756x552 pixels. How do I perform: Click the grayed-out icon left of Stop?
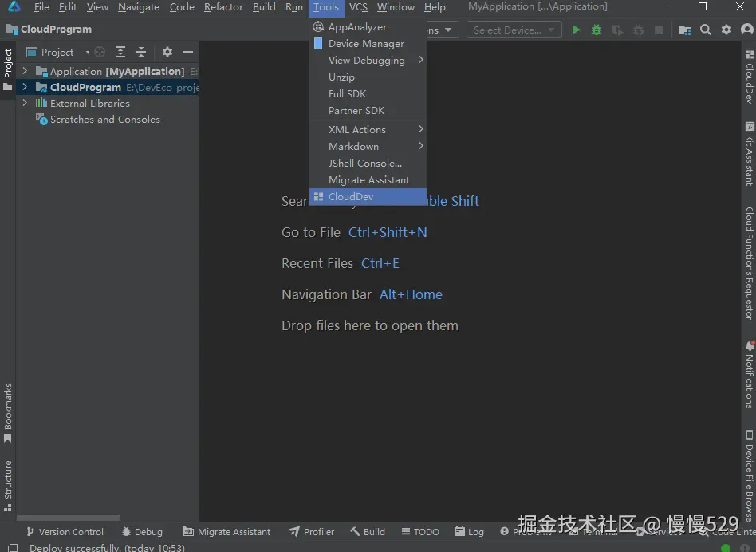[638, 30]
